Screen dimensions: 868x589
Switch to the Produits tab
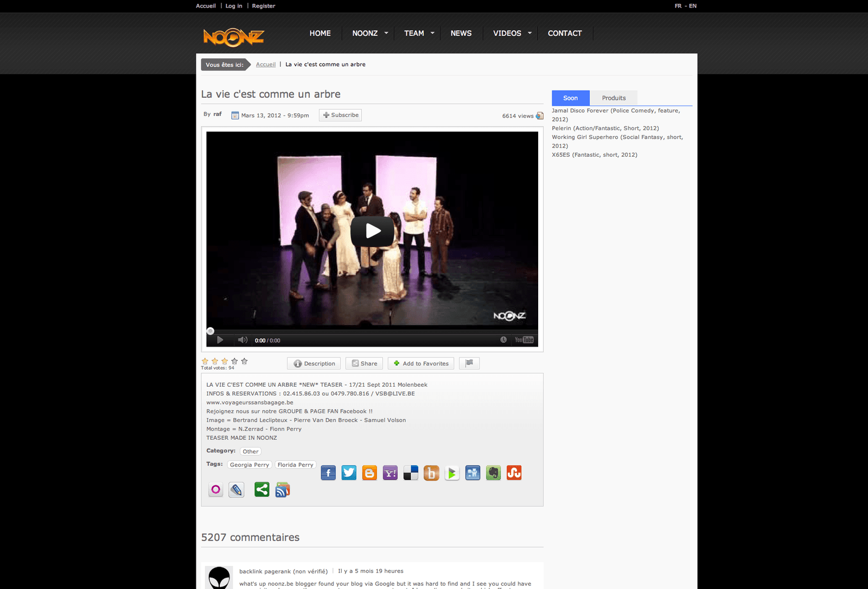point(614,98)
